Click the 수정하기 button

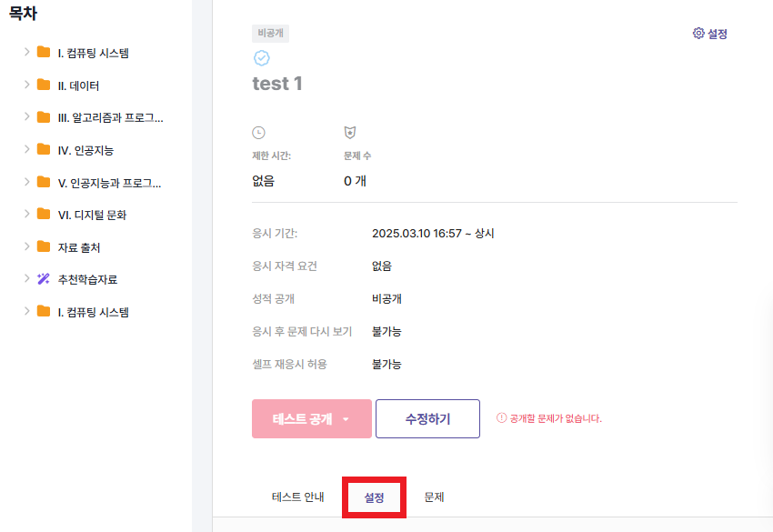tap(427, 418)
